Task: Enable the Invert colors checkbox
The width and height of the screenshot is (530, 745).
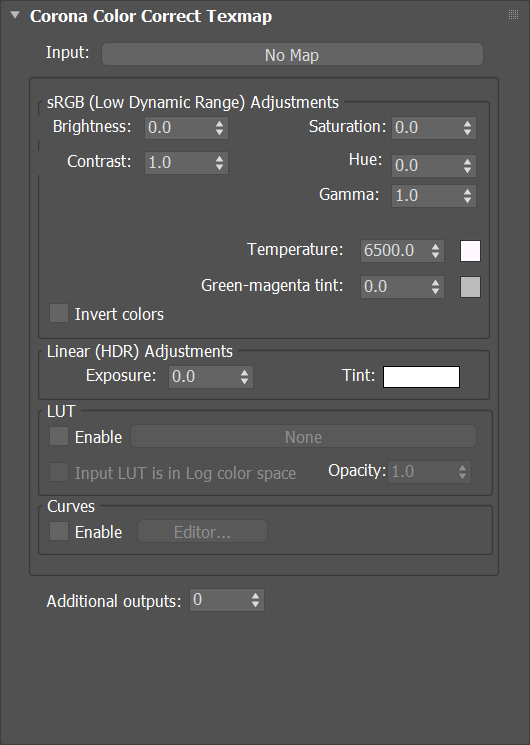Action: (x=59, y=314)
